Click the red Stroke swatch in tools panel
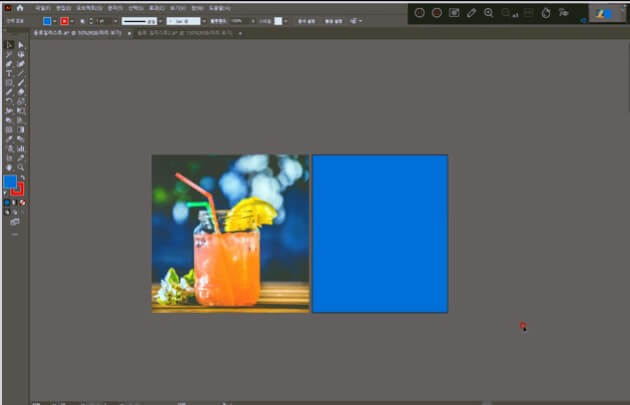630x405 pixels. click(x=18, y=190)
